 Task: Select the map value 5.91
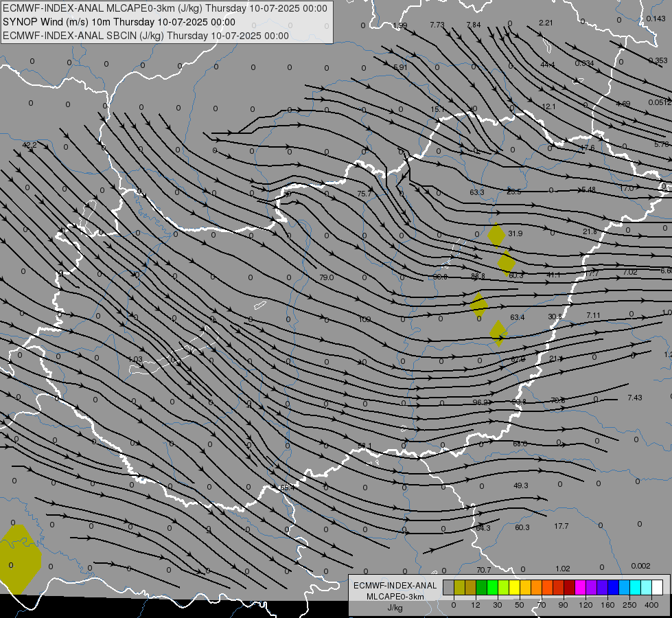(x=400, y=68)
